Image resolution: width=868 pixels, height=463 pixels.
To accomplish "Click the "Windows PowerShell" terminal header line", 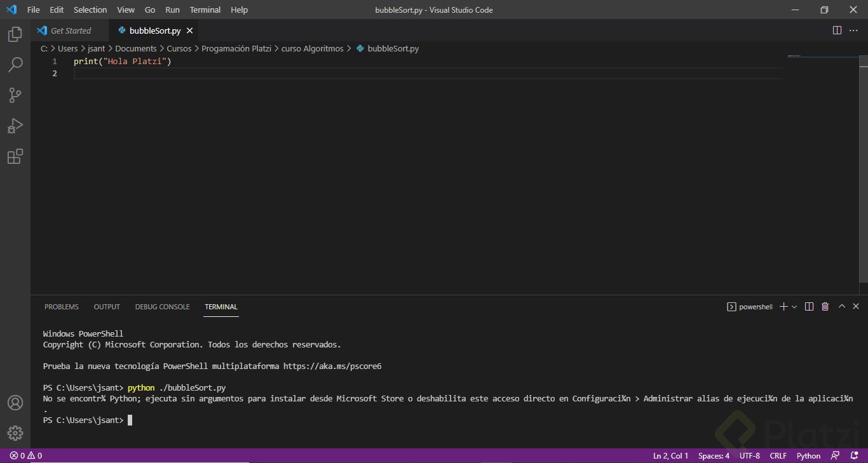I will 83,334.
